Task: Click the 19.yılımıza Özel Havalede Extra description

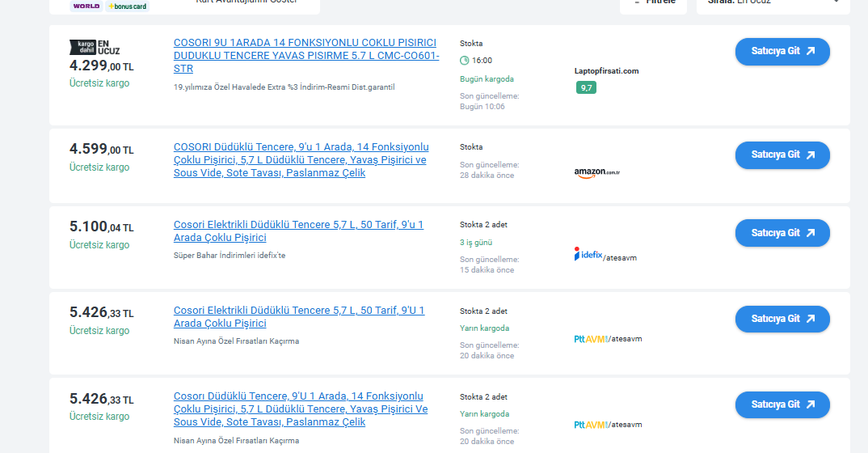Action: tap(284, 87)
